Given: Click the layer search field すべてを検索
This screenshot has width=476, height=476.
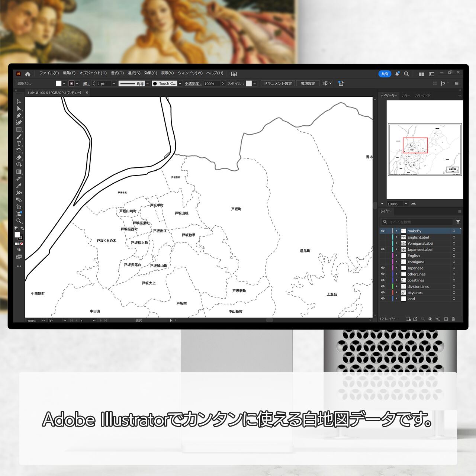Looking at the screenshot, I should [416, 222].
